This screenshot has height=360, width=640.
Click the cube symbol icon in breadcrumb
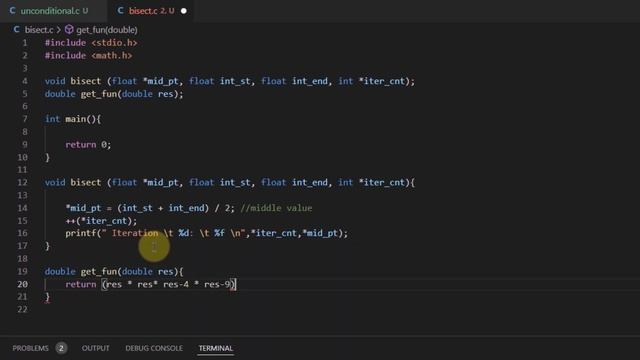coord(69,29)
